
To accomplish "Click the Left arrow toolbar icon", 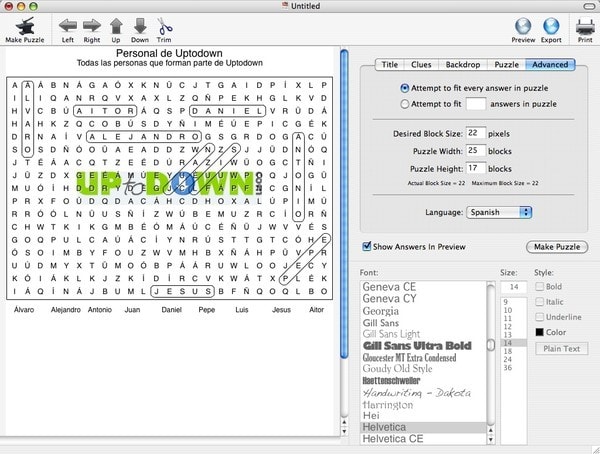I will click(67, 25).
